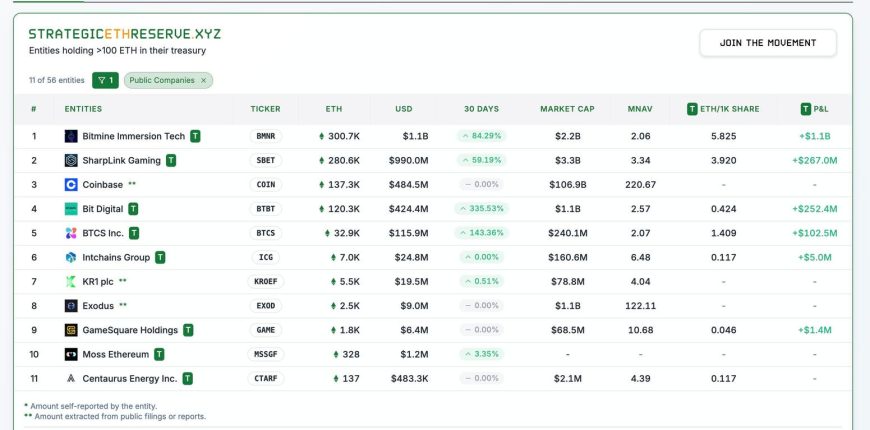Click the 11 of 56 entities count
This screenshot has height=430, width=870.
click(x=57, y=80)
